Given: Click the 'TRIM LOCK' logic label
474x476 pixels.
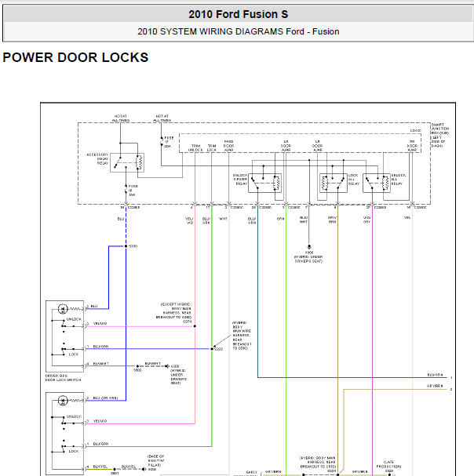Looking at the screenshot, I should pyautogui.click(x=211, y=148).
